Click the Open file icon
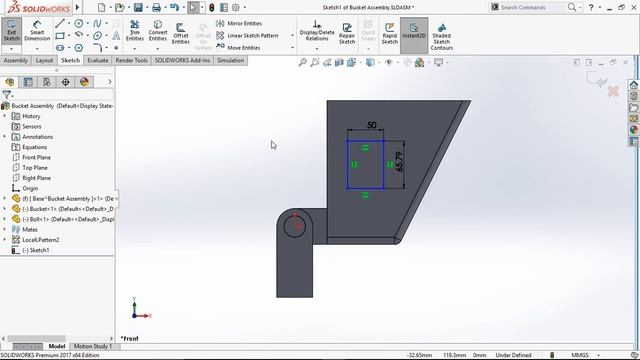Image resolution: width=640 pixels, height=360 pixels. [119, 7]
